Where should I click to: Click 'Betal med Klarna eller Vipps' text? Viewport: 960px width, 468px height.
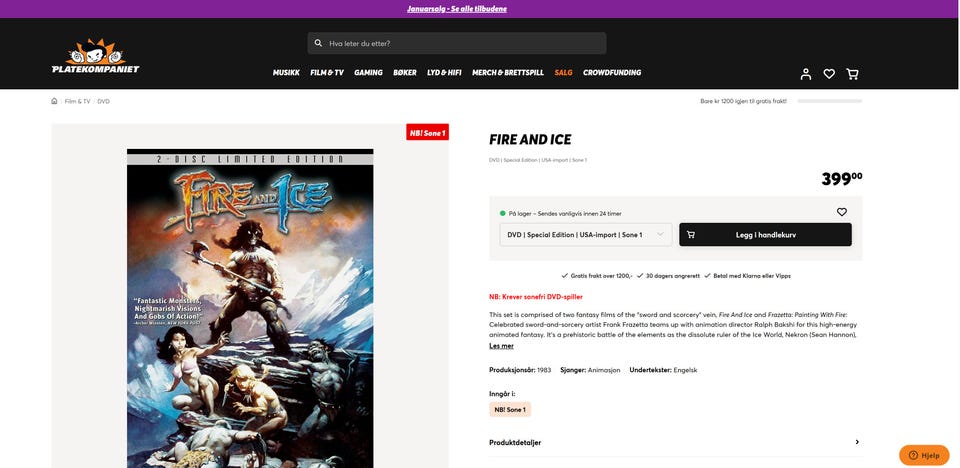(x=752, y=276)
